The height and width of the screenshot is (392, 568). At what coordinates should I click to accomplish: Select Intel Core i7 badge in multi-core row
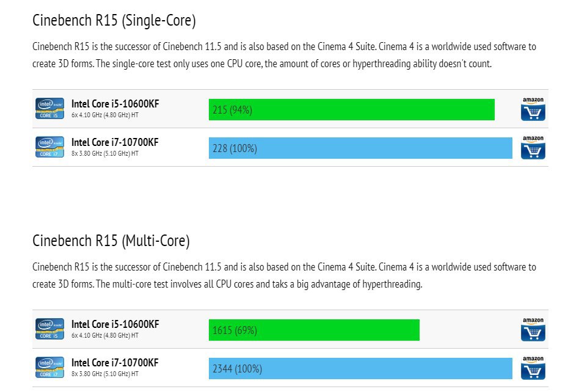pyautogui.click(x=49, y=368)
